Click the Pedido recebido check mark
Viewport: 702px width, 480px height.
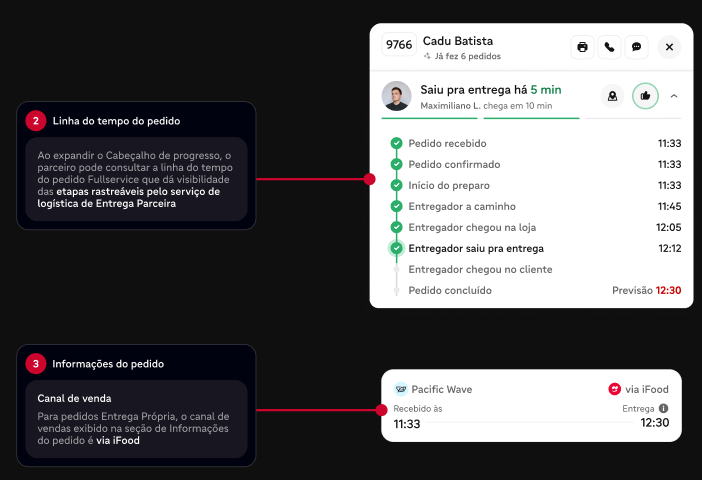pos(396,143)
